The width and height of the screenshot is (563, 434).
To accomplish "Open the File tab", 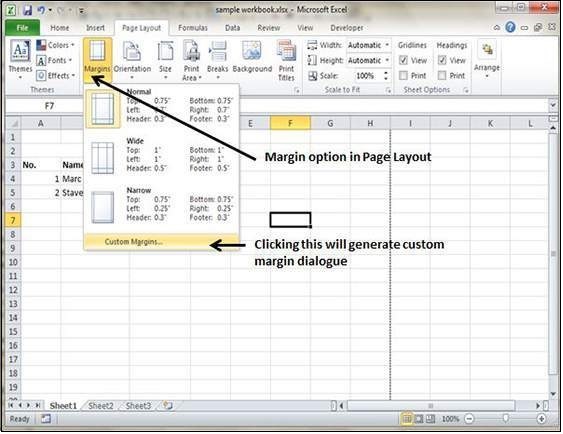I will [x=22, y=28].
